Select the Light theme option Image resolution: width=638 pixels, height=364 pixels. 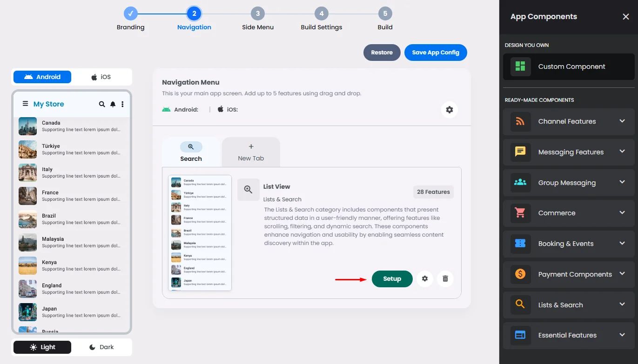pos(42,347)
